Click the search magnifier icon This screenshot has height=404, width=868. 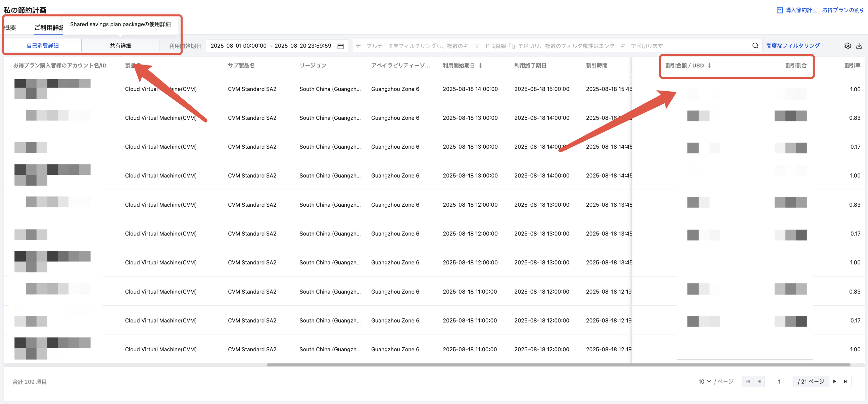click(x=755, y=46)
